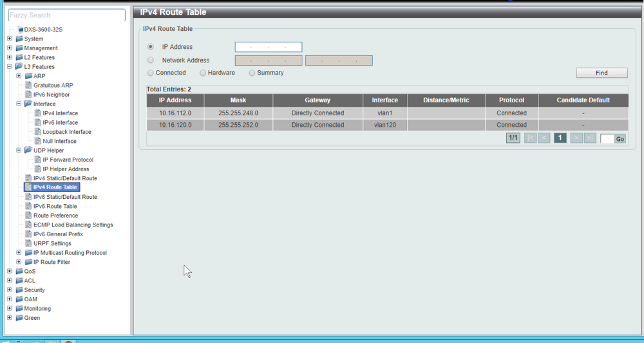Open IPv4 Static/Default Route page

click(65, 178)
